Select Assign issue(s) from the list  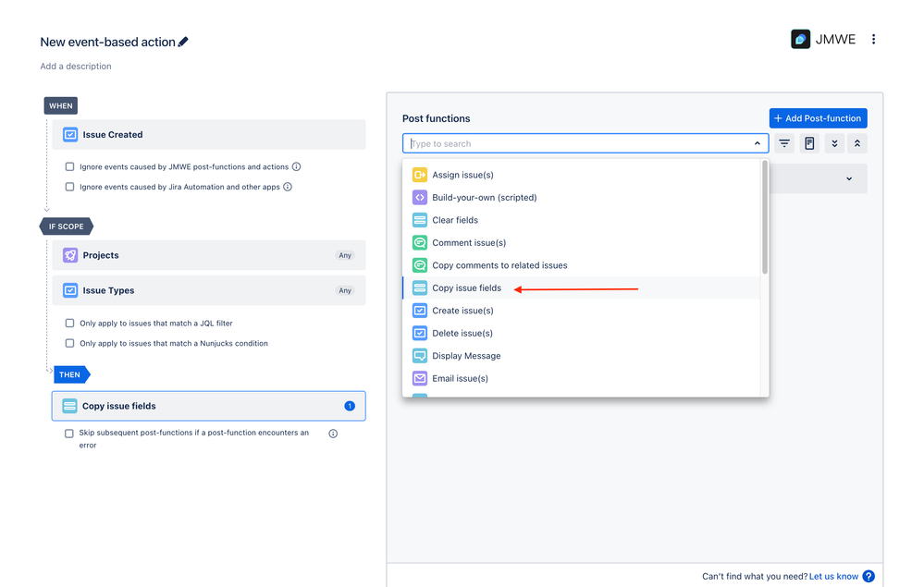pyautogui.click(x=581, y=175)
